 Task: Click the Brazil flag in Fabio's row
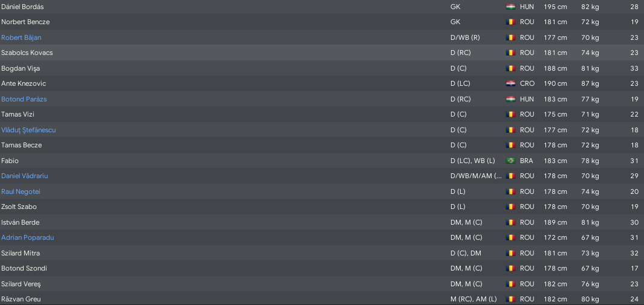point(510,161)
